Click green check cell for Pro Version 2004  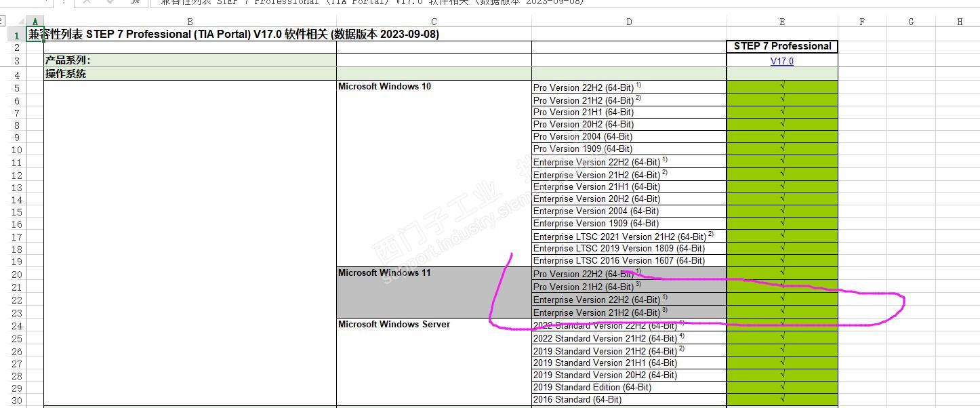click(x=782, y=137)
